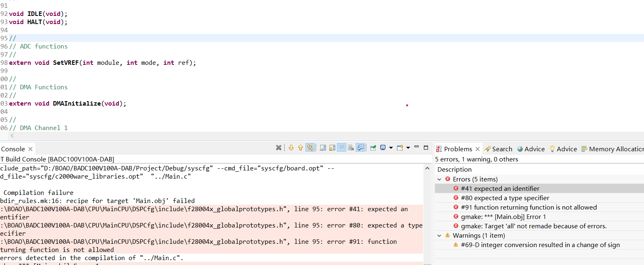This screenshot has height=265, width=644.
Task: Click the red error icon next to #80
Action: (456, 198)
